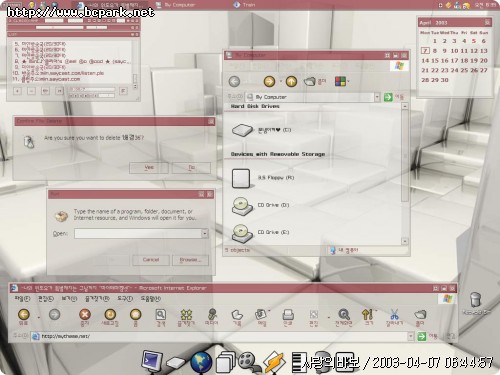
Task: Go up one level in My Computer
Action: [291, 81]
